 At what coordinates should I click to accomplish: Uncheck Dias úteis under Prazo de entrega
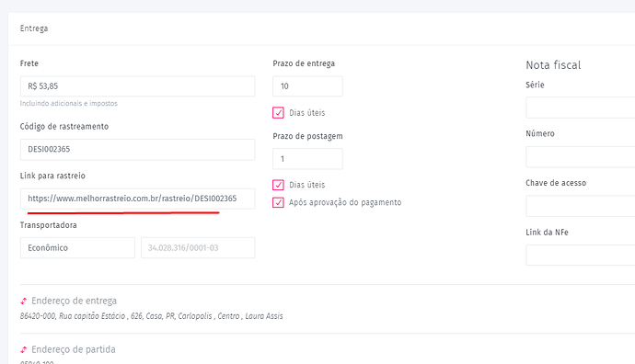(278, 112)
